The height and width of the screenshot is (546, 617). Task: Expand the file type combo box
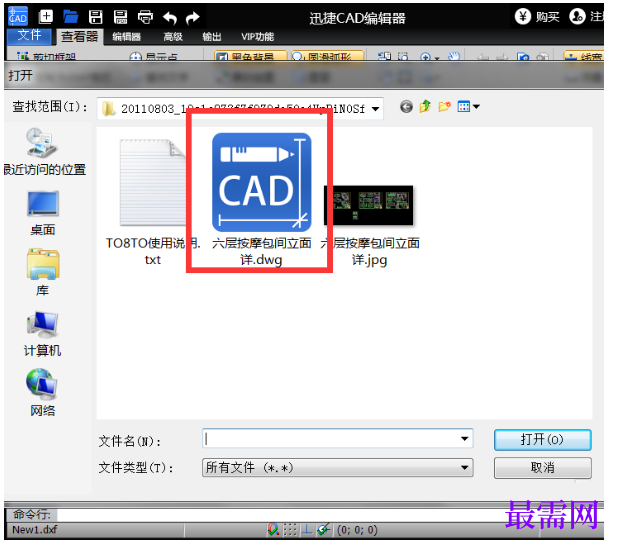(338, 468)
